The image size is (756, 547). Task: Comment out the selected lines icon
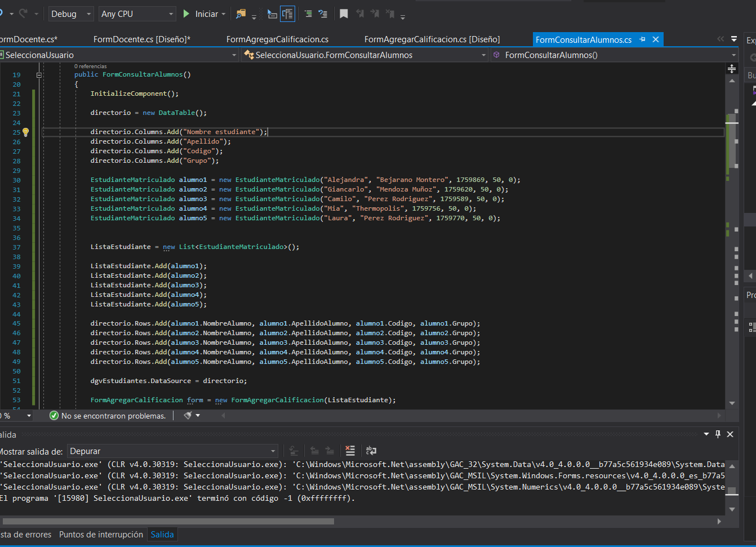pyautogui.click(x=308, y=14)
